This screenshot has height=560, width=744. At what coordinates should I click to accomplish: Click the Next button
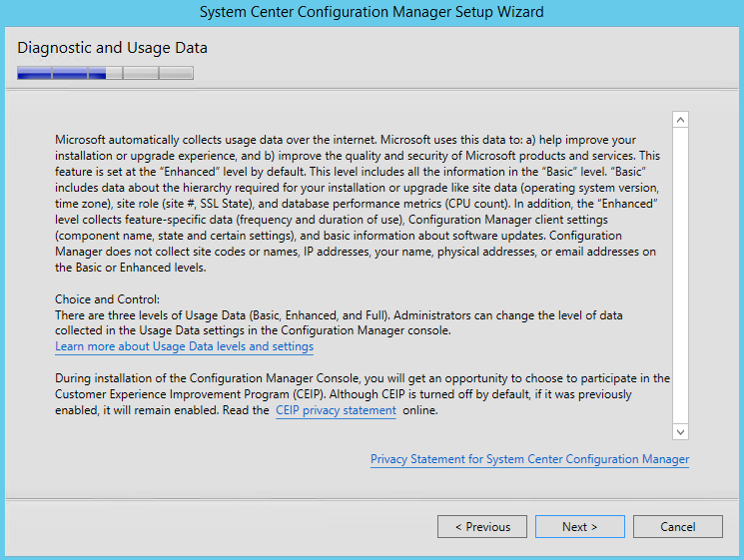pos(579,526)
